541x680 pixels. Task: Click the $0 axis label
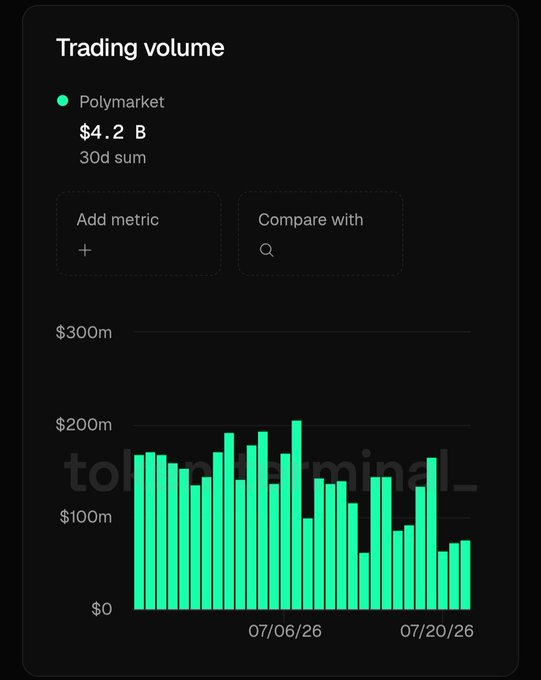coord(102,609)
